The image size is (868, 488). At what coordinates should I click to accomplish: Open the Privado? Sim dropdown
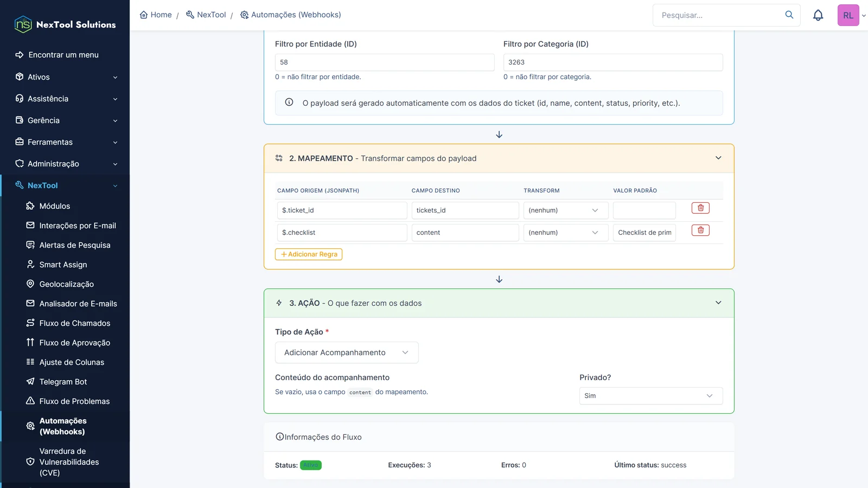651,396
